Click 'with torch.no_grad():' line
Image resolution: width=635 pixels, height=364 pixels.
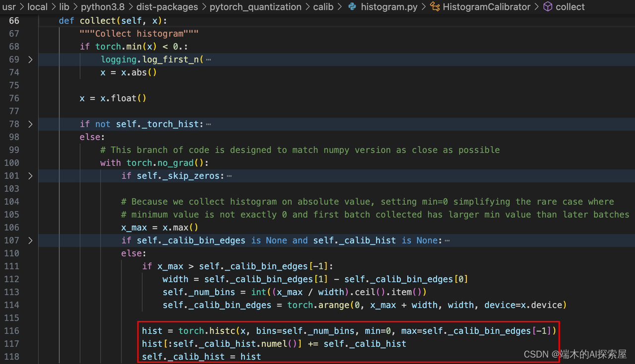(x=154, y=163)
